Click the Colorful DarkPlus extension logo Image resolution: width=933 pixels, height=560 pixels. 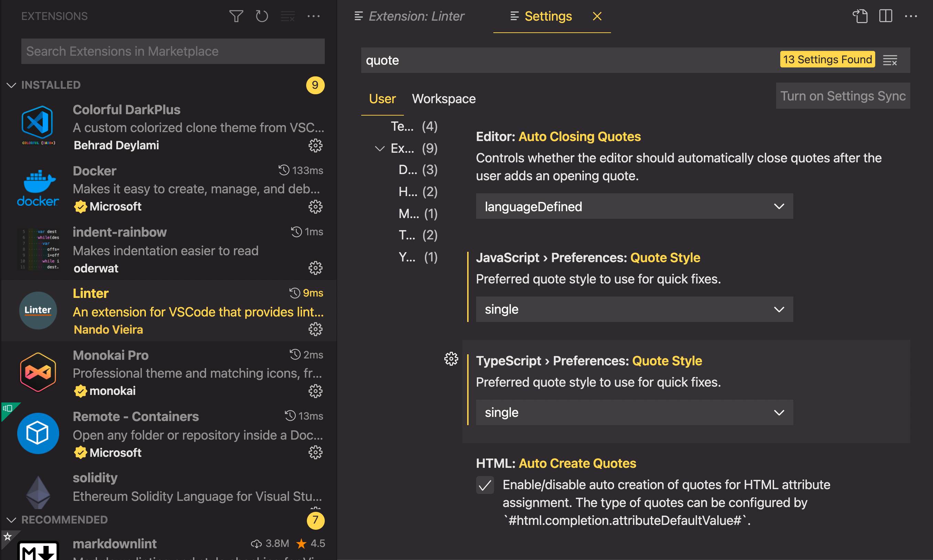point(38,126)
